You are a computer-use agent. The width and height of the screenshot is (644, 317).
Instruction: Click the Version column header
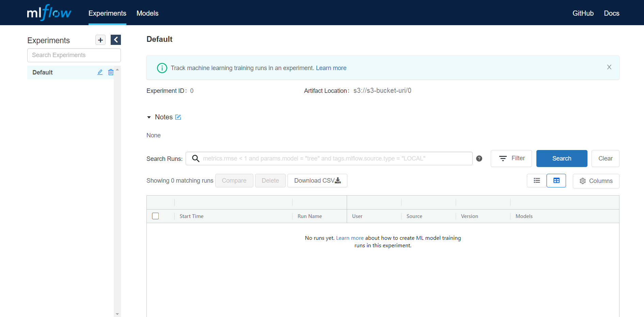pyautogui.click(x=470, y=216)
